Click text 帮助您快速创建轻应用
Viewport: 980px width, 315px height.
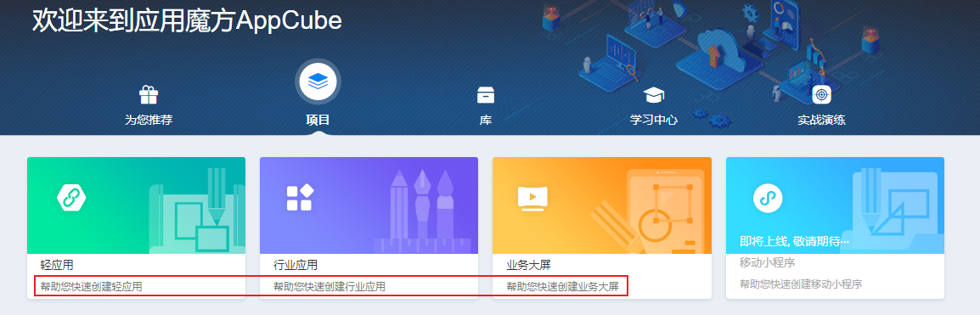(91, 287)
